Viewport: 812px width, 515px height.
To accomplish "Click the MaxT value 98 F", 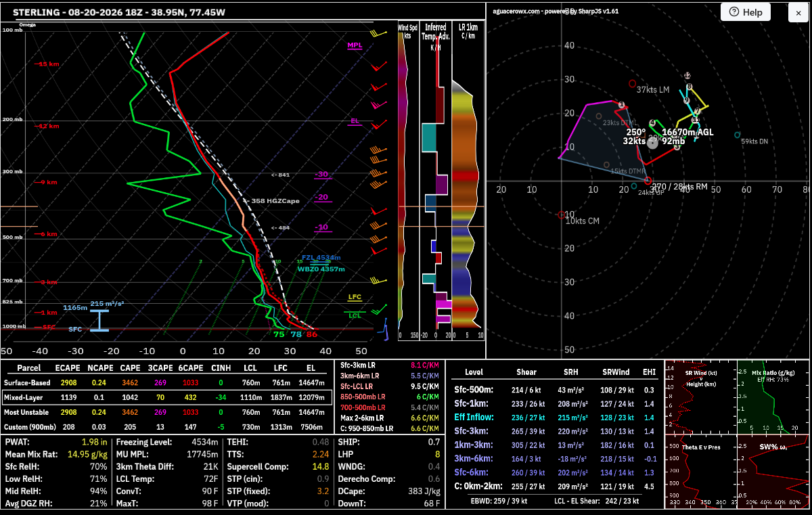I will point(209,503).
